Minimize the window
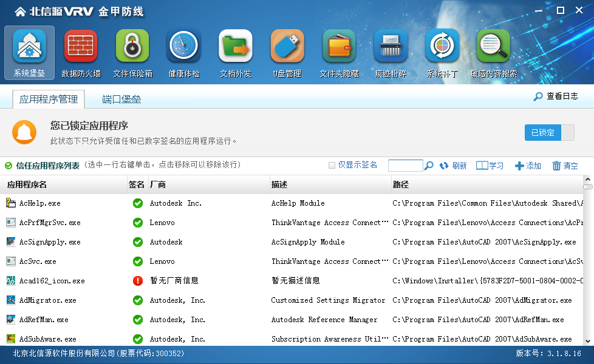594x364 pixels. (x=539, y=10)
